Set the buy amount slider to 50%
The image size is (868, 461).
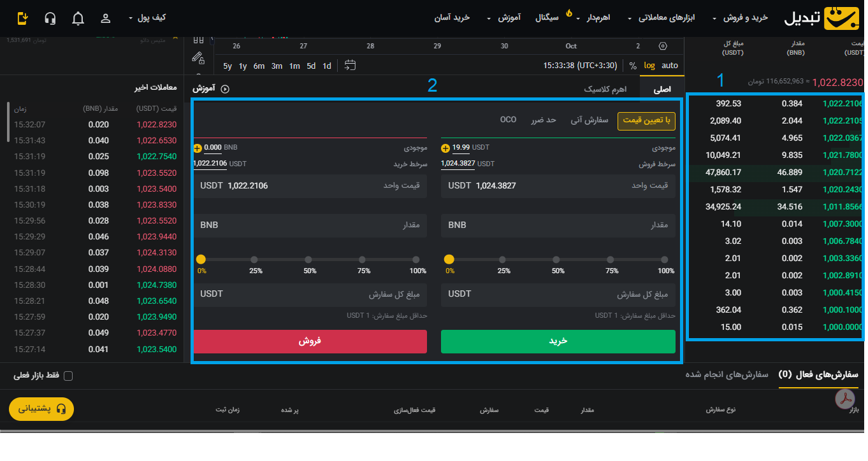tap(556, 260)
